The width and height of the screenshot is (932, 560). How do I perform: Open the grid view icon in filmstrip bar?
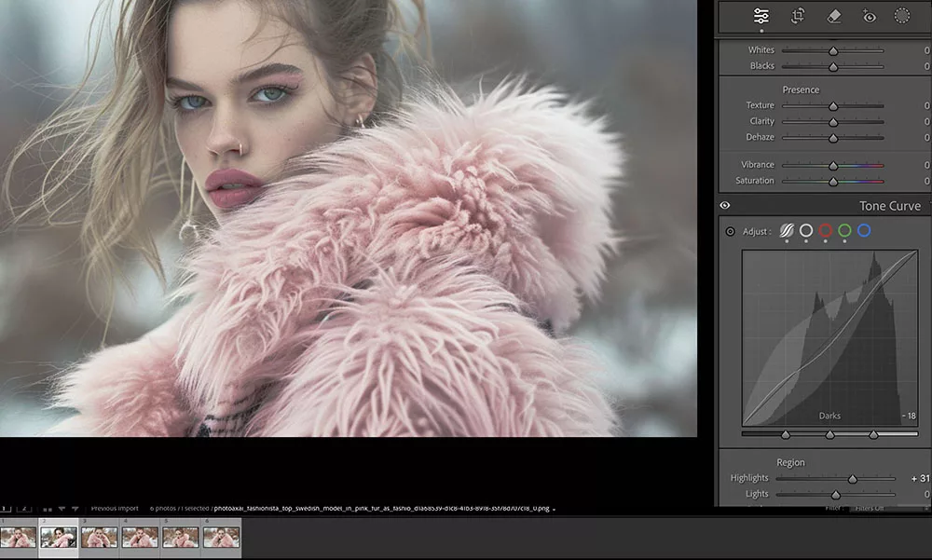47,510
